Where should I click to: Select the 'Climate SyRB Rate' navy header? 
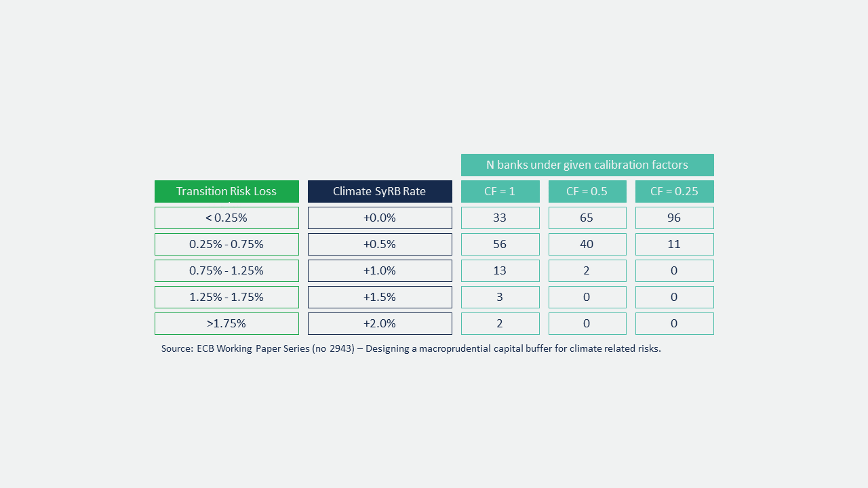click(380, 191)
